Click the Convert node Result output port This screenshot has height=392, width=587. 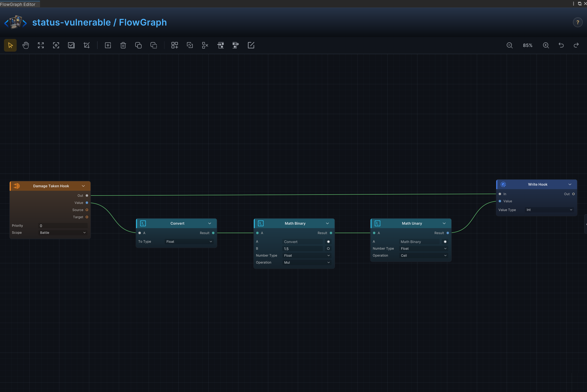pyautogui.click(x=213, y=233)
